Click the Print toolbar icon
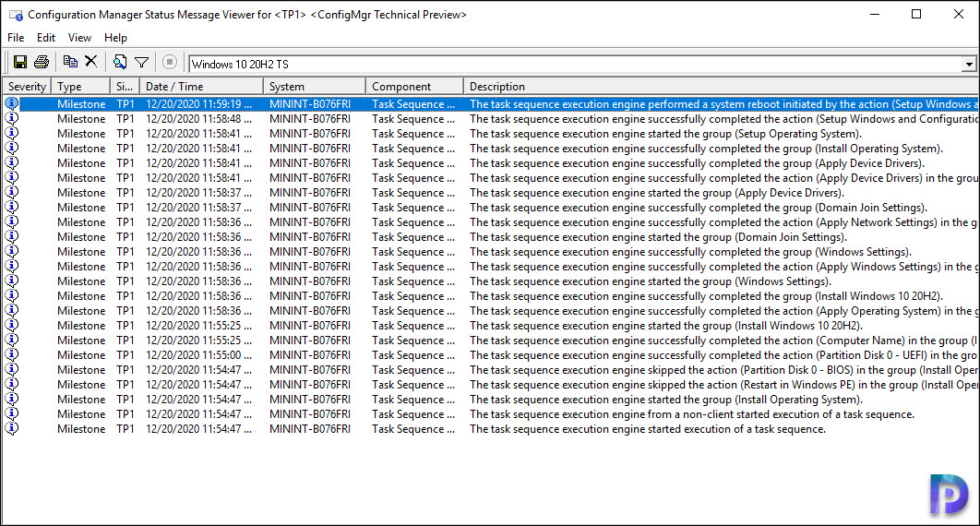 (42, 62)
